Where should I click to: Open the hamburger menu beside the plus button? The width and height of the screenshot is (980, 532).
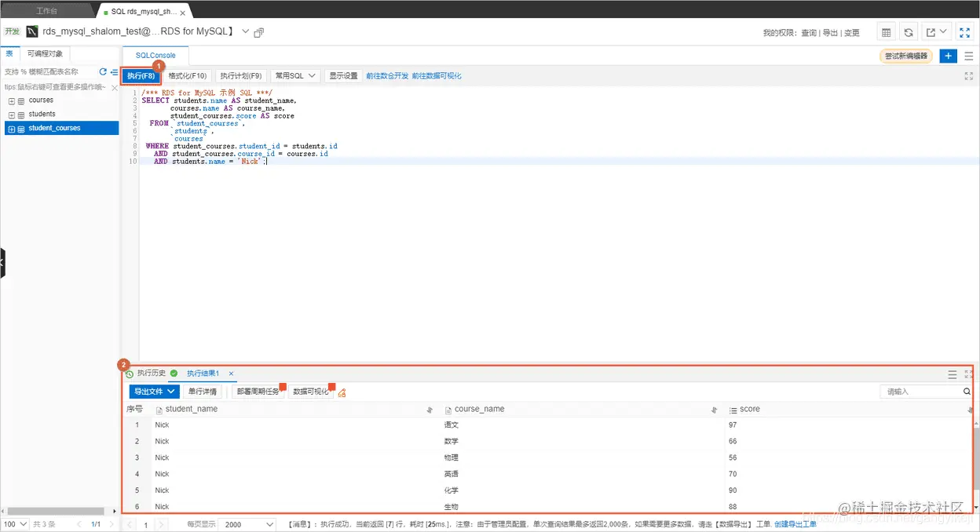coord(969,56)
